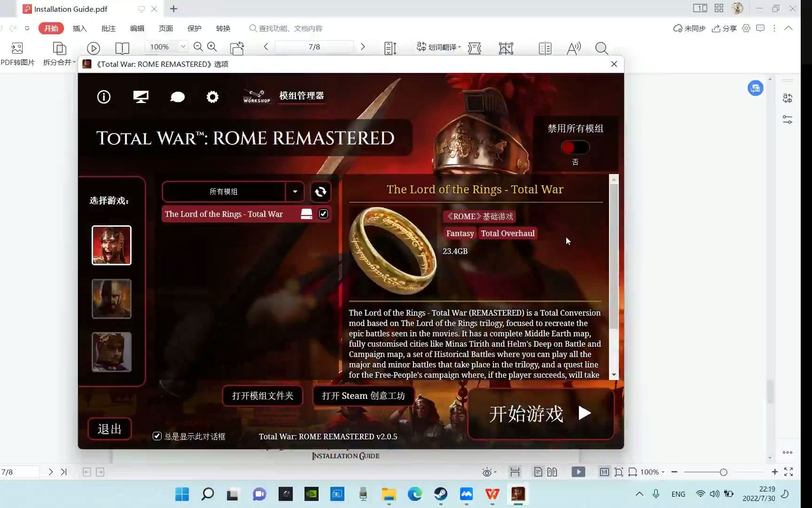This screenshot has width=812, height=508.
Task: Click the 查找功能、文档内容 search field
Action: coord(286,28)
